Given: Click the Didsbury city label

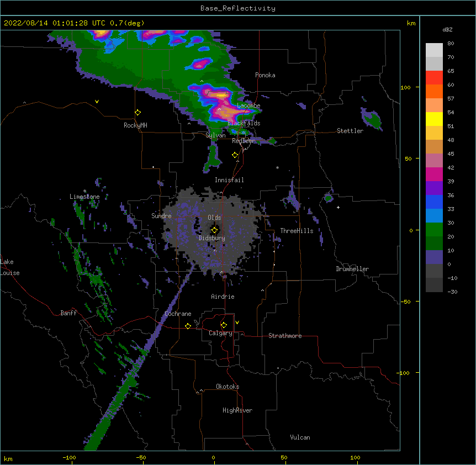Looking at the screenshot, I should click(x=212, y=238).
